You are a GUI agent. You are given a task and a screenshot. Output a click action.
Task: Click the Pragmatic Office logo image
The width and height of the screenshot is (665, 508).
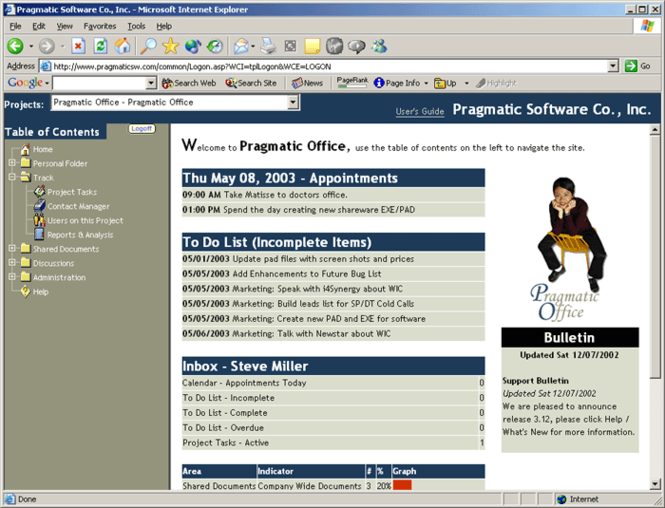[570, 249]
